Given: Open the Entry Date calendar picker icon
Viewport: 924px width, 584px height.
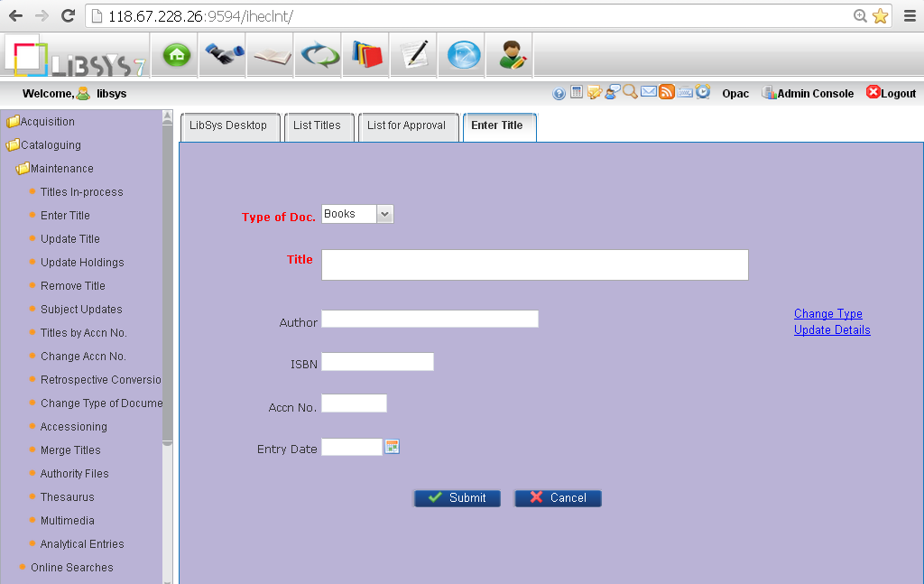Looking at the screenshot, I should click(x=392, y=446).
